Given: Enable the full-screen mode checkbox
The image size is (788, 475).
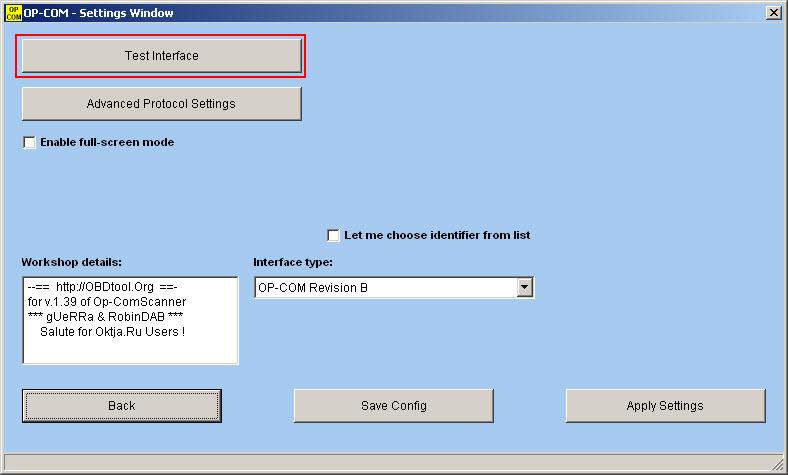Looking at the screenshot, I should point(29,143).
